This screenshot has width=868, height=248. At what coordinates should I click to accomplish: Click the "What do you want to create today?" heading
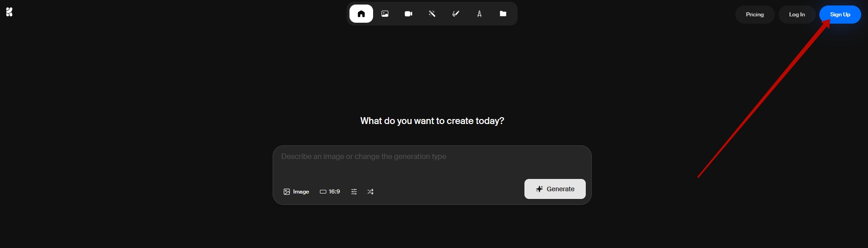[x=432, y=121]
